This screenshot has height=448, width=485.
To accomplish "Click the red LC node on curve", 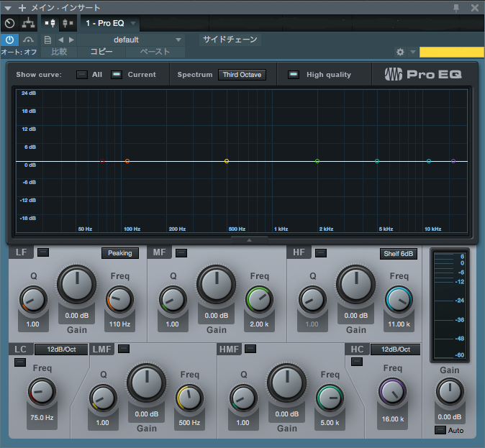I will click(x=102, y=161).
